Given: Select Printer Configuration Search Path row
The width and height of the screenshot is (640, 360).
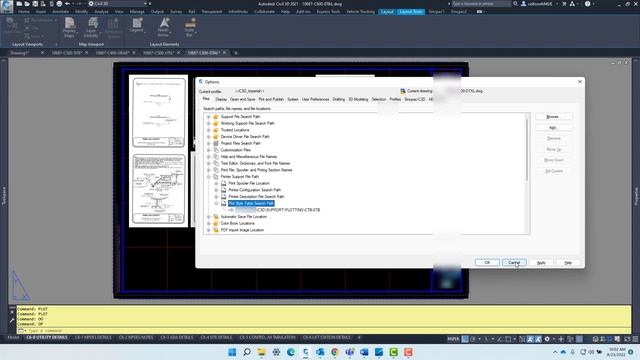Looking at the screenshot, I should [x=254, y=190].
